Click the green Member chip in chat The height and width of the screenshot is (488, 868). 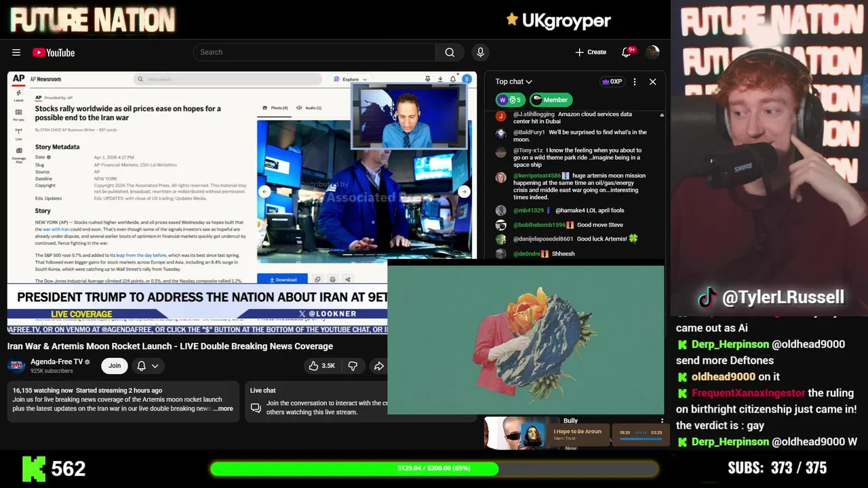click(x=551, y=100)
